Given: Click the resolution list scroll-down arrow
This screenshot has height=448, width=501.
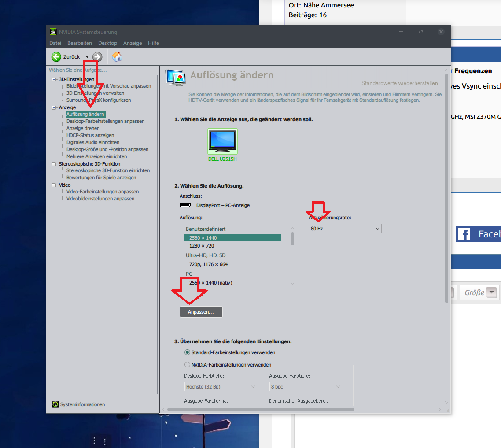Looking at the screenshot, I should point(292,284).
